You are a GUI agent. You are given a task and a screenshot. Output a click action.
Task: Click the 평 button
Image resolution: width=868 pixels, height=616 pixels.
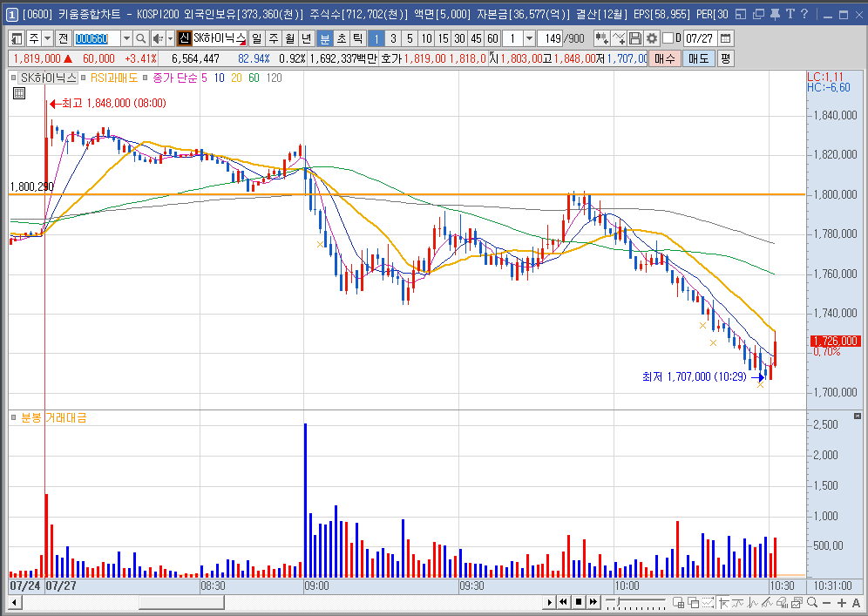[726, 58]
